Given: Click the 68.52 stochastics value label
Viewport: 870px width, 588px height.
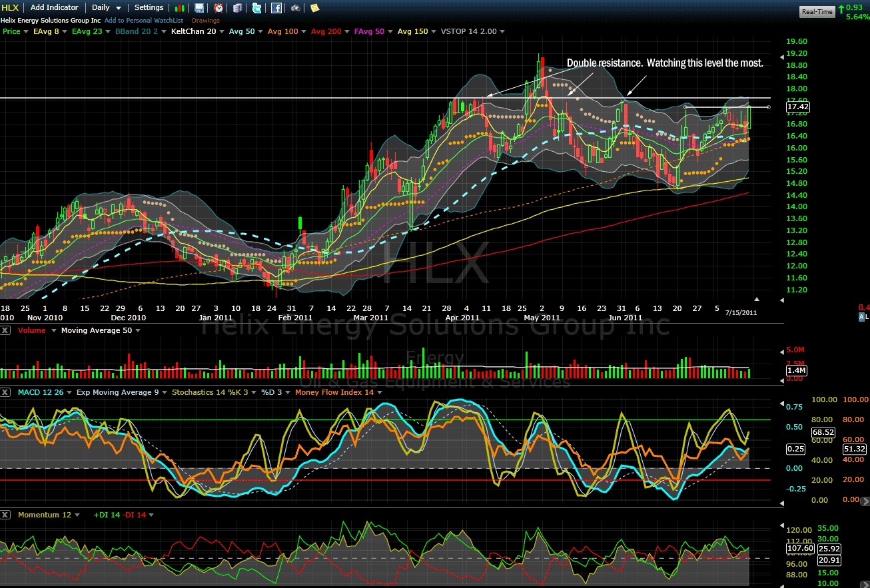Looking at the screenshot, I should coord(823,432).
